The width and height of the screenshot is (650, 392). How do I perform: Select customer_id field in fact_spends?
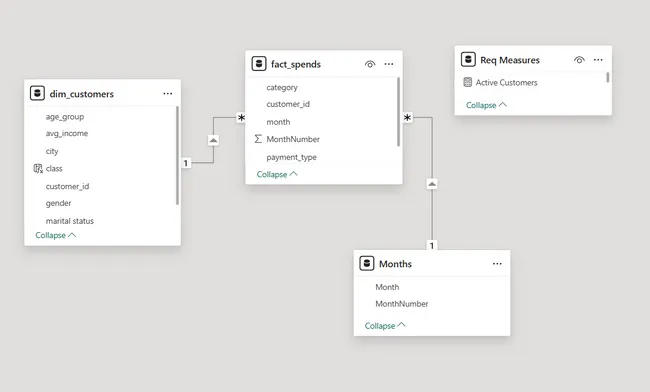pos(288,104)
